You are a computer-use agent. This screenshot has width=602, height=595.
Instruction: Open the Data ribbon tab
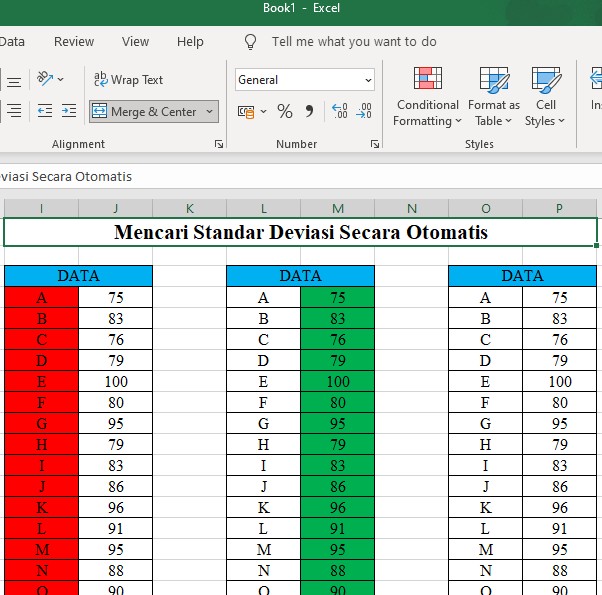pyautogui.click(x=12, y=41)
